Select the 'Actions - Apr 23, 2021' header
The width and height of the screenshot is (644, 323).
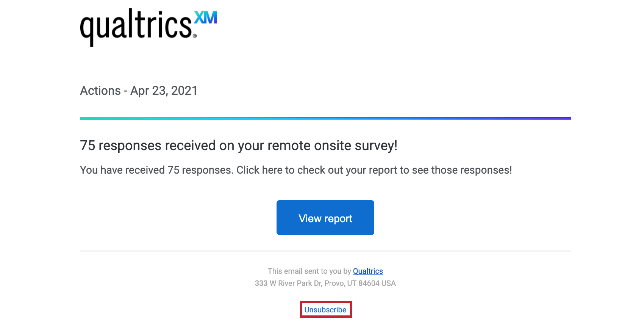[138, 91]
